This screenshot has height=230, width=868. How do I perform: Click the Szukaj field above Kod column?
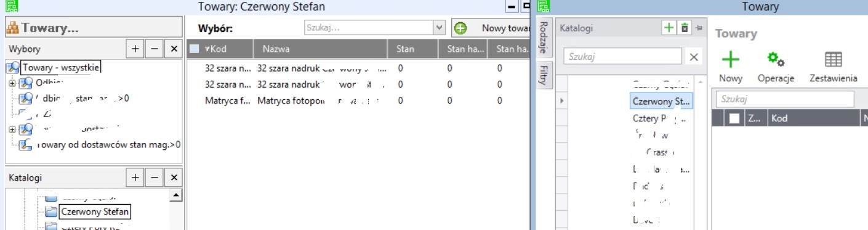[785, 99]
